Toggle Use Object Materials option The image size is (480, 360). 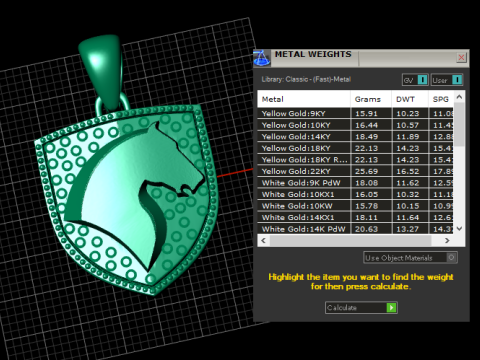coord(410,258)
